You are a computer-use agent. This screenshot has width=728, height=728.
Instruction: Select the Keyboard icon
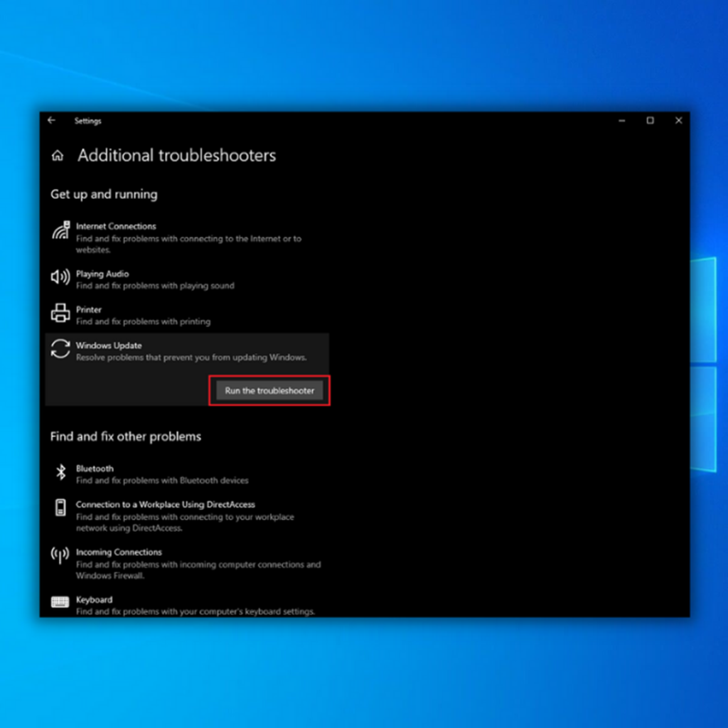coord(60,601)
